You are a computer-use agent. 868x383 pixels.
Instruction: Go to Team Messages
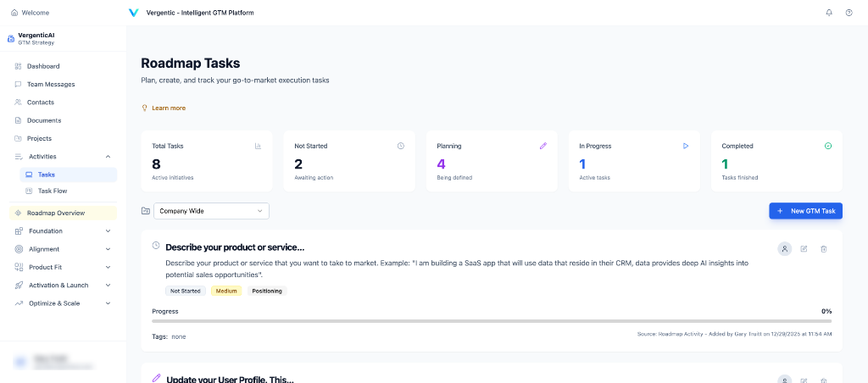[63, 84]
